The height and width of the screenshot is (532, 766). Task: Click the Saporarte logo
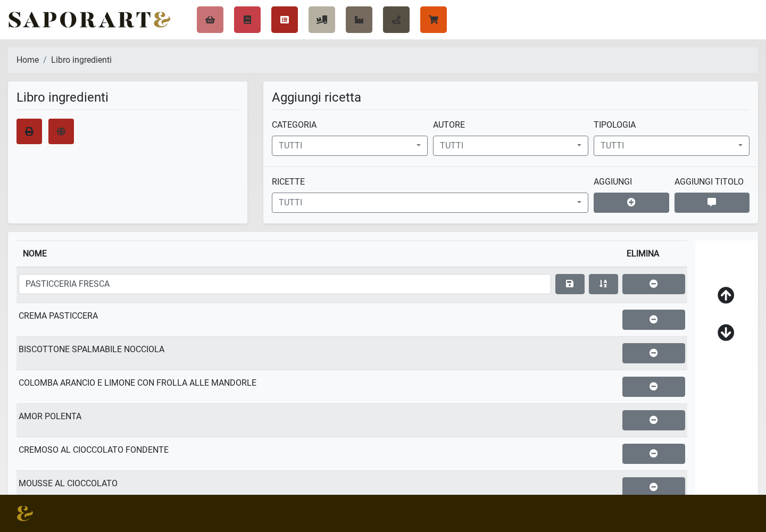pos(89,20)
